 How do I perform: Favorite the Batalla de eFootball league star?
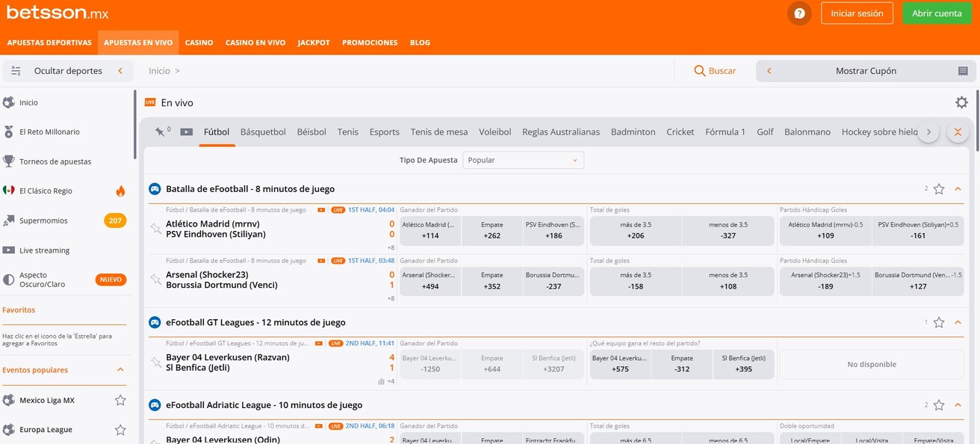(x=939, y=189)
